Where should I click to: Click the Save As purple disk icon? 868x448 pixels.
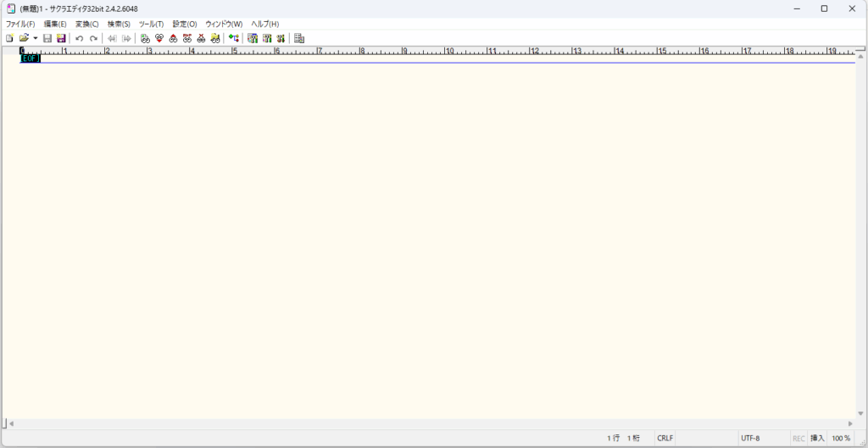click(61, 38)
